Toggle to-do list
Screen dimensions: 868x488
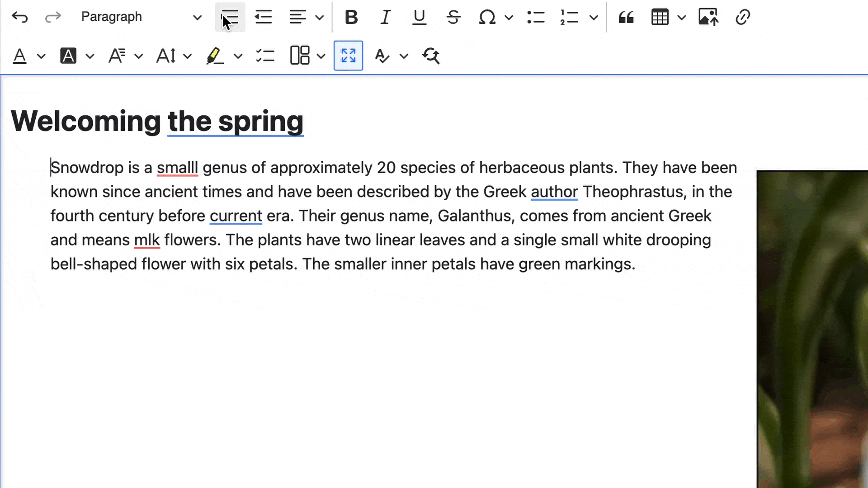(265, 56)
